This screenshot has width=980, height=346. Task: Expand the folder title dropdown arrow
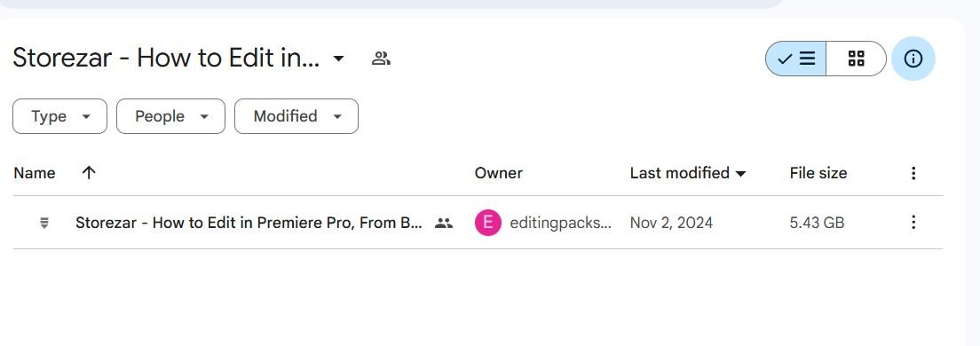(338, 59)
